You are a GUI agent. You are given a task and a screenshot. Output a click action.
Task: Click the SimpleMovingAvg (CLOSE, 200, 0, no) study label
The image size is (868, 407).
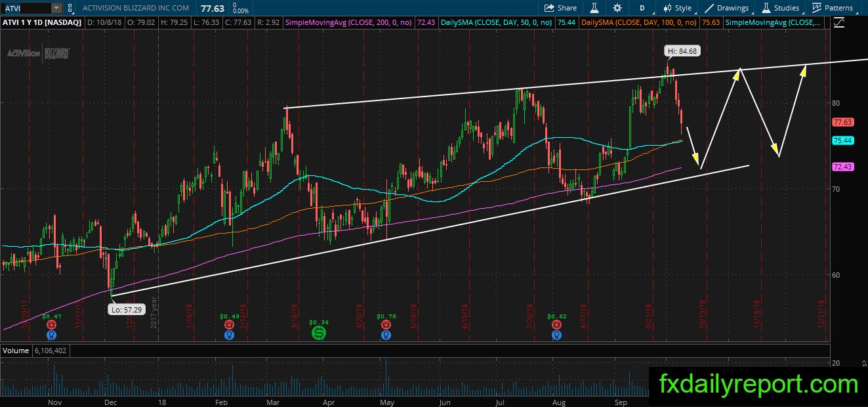click(348, 22)
